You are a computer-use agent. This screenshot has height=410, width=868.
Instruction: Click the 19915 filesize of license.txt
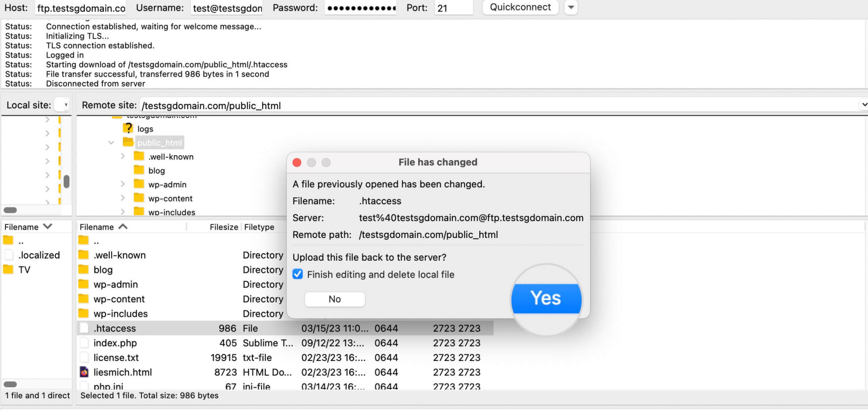(224, 358)
